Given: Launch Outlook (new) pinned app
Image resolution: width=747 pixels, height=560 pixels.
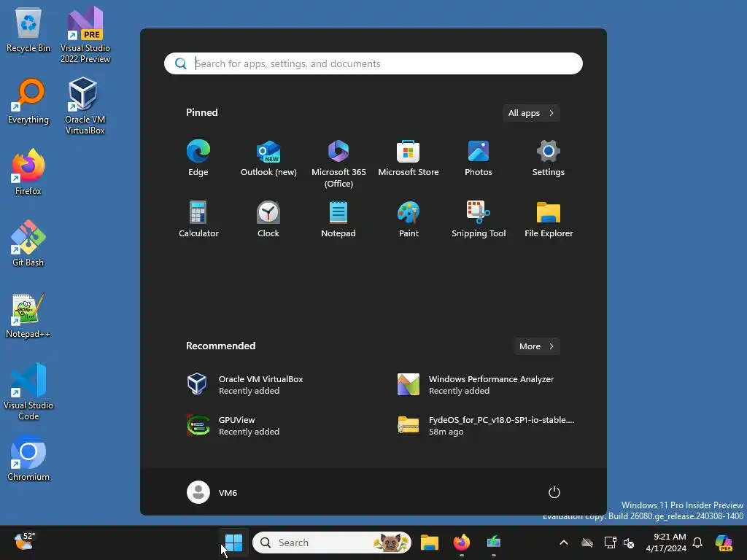Looking at the screenshot, I should click(x=268, y=158).
